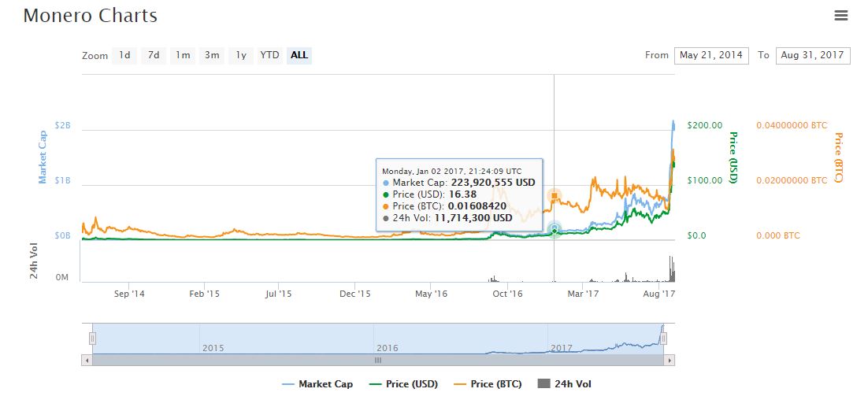The height and width of the screenshot is (396, 868).
Task: Click navigator scrollbar right arrow
Action: click(670, 360)
